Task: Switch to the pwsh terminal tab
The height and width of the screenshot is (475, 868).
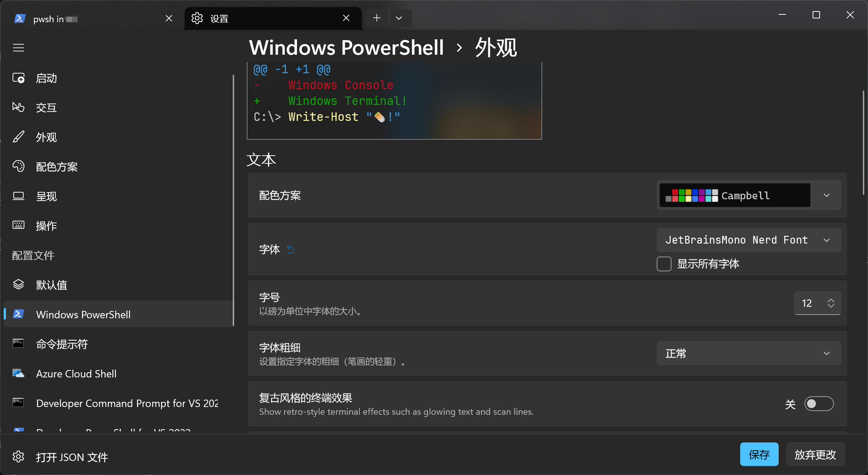Action: [x=89, y=18]
